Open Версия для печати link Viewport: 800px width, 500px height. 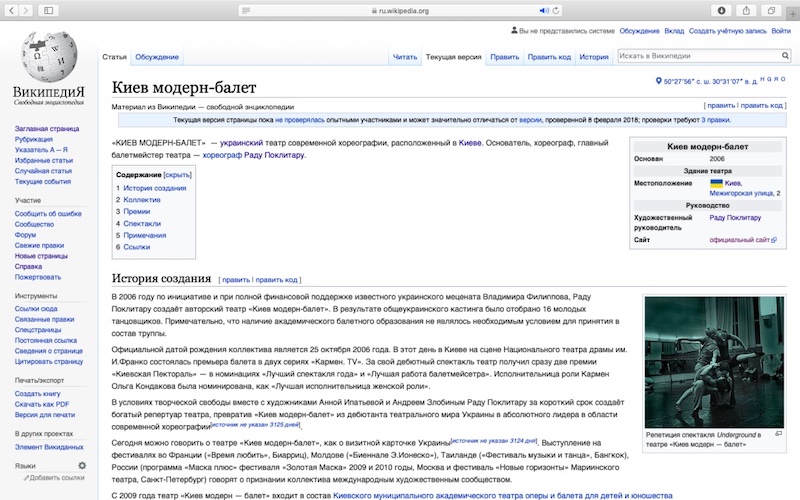point(45,415)
